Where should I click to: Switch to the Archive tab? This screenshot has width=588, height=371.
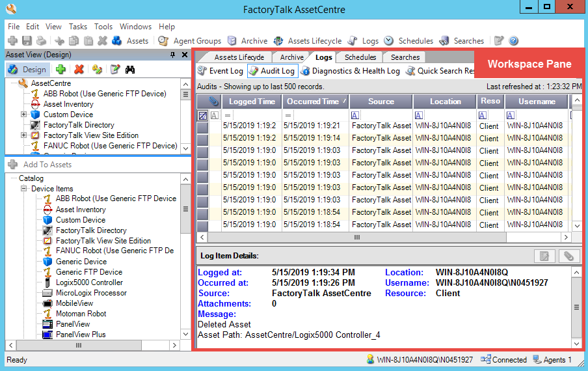pos(292,57)
